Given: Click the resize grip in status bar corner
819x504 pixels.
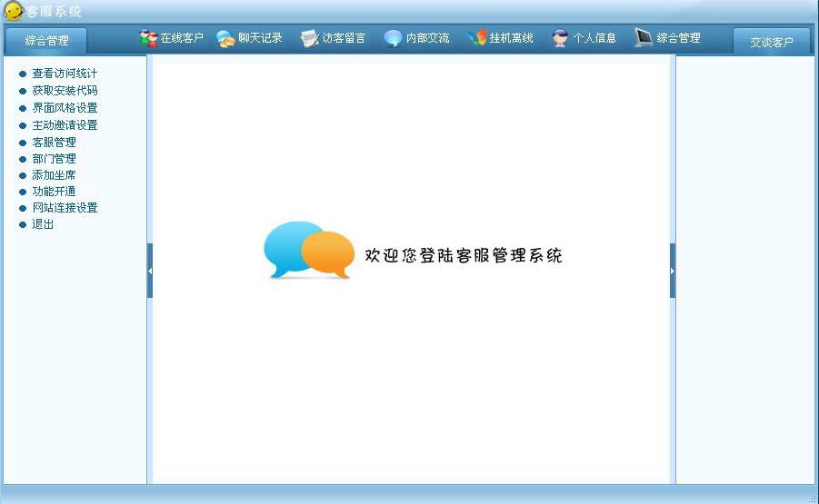Looking at the screenshot, I should point(813,499).
